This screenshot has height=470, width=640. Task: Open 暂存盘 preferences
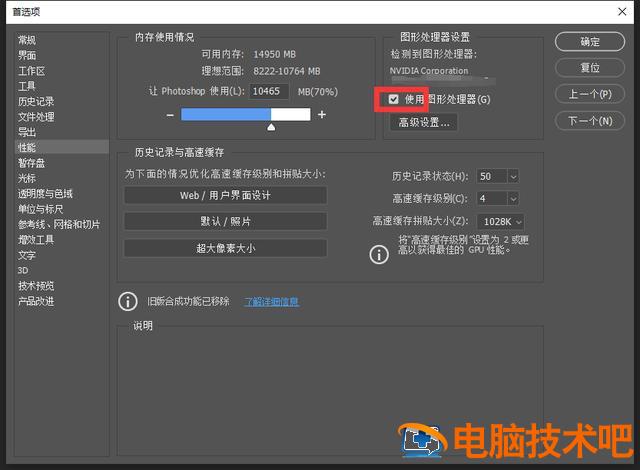[31, 163]
